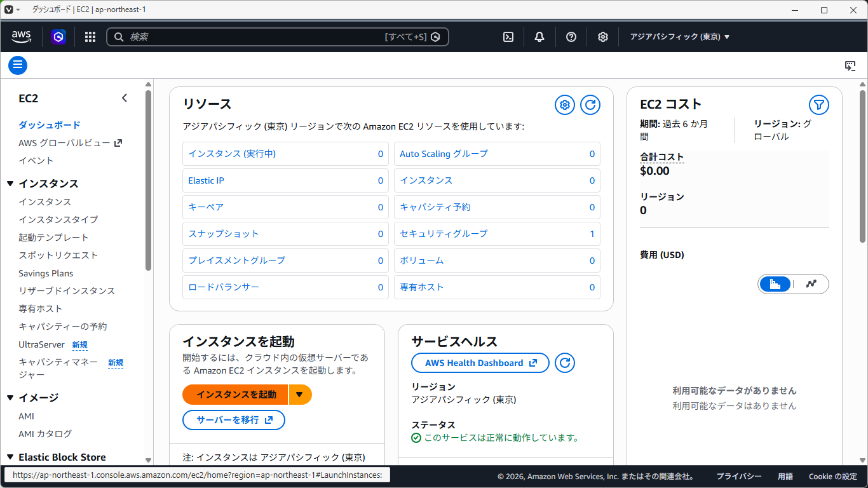This screenshot has width=868, height=488.
Task: Open the Elastic IP resource link
Action: (206, 180)
